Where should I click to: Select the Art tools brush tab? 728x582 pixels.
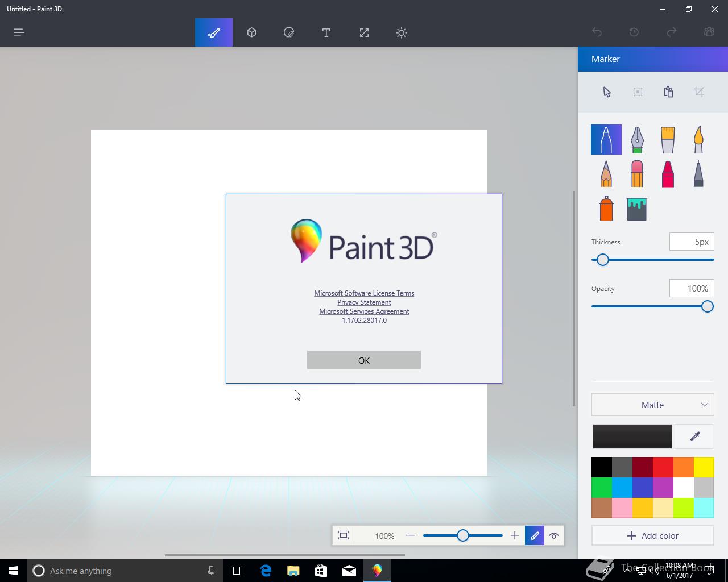click(x=214, y=32)
